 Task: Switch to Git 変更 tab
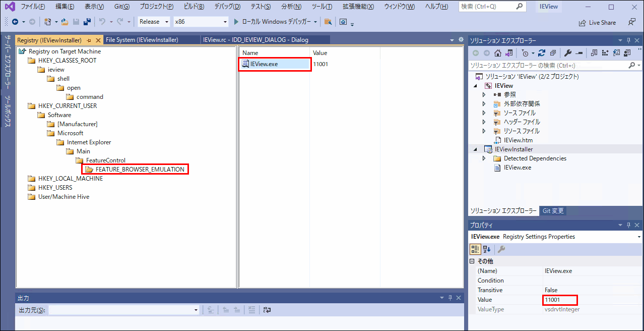pos(553,211)
